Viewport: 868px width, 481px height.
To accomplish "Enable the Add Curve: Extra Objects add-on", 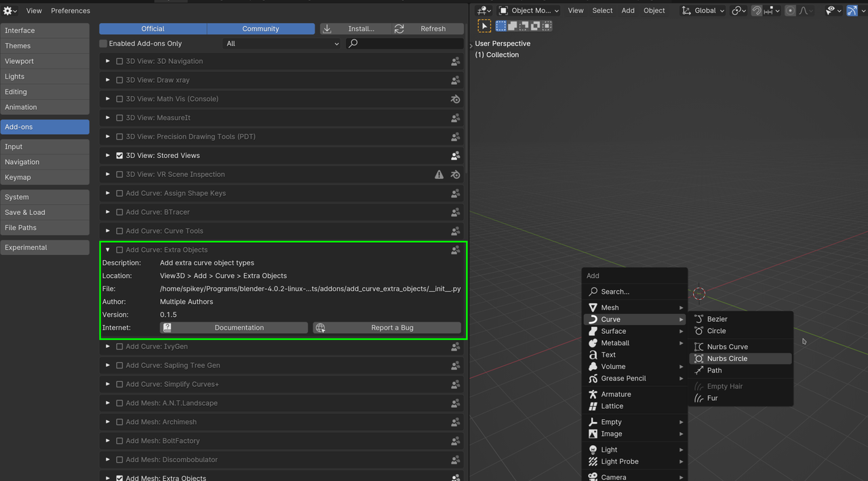I will pyautogui.click(x=119, y=250).
